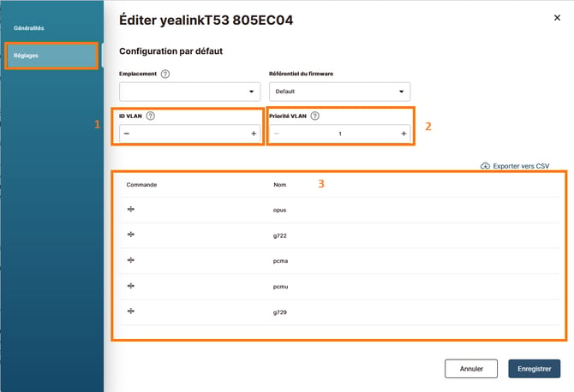
Task: Increase the Priorité VLAN value
Action: (404, 134)
